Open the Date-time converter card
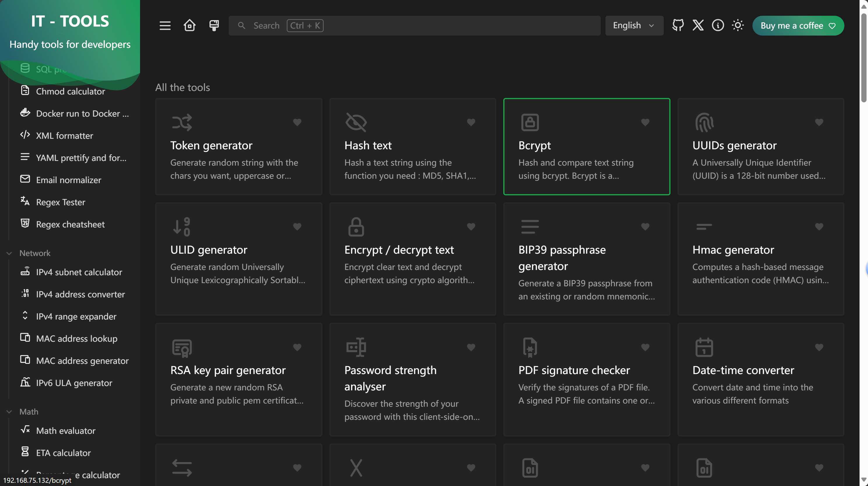 (x=761, y=379)
